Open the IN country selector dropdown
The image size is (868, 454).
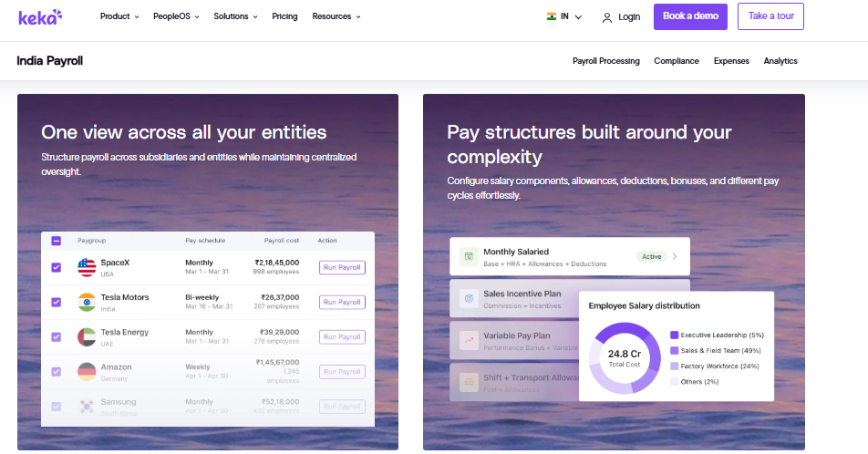click(564, 16)
